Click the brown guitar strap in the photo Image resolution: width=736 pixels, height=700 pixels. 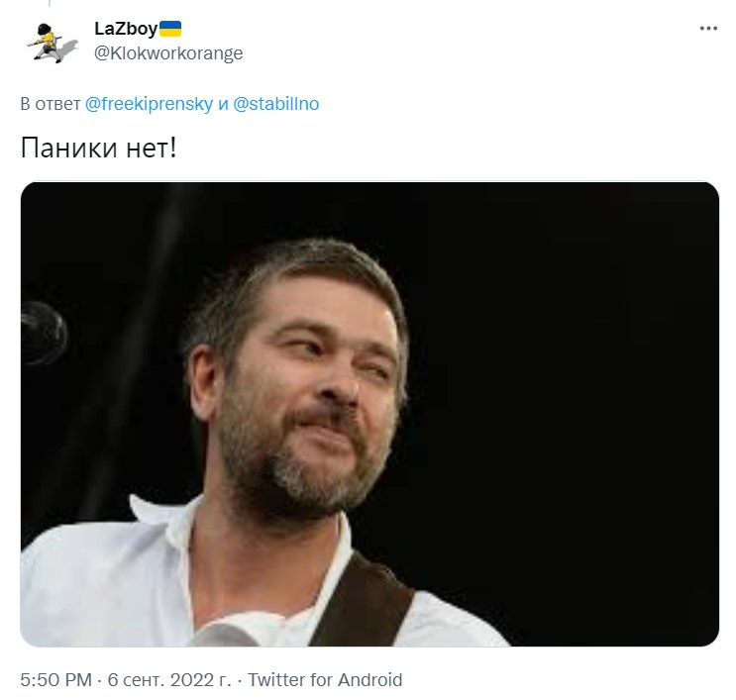coord(364,601)
